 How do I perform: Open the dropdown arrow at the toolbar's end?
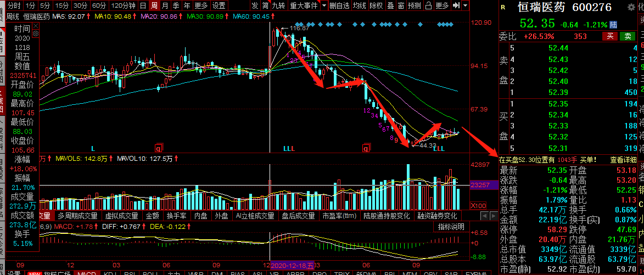click(x=465, y=5)
